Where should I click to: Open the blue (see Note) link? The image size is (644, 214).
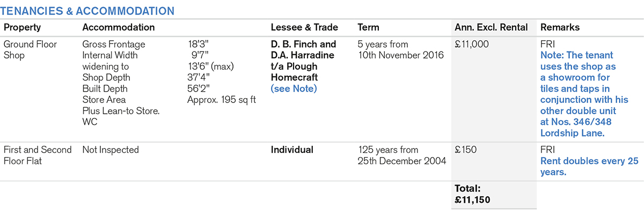point(294,88)
